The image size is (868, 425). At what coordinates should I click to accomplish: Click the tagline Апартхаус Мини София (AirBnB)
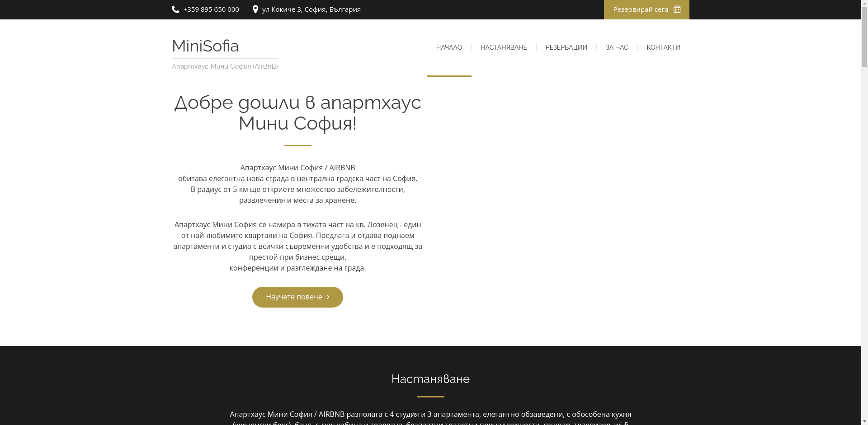click(x=225, y=66)
